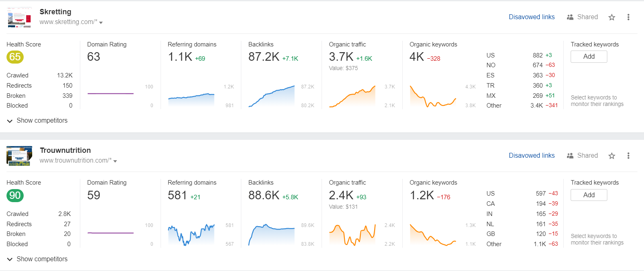This screenshot has width=644, height=271.
Task: Open Trouwnutrition referring domains trend chart
Action: pyautogui.click(x=191, y=235)
